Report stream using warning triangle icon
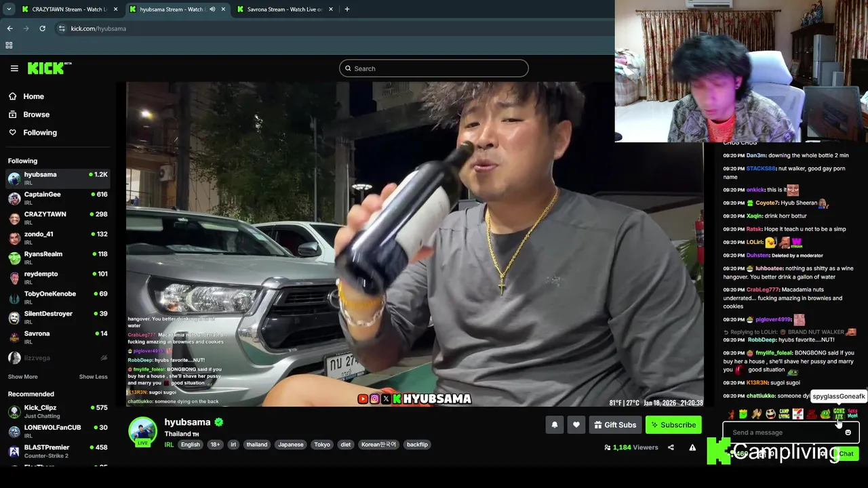 (692, 447)
